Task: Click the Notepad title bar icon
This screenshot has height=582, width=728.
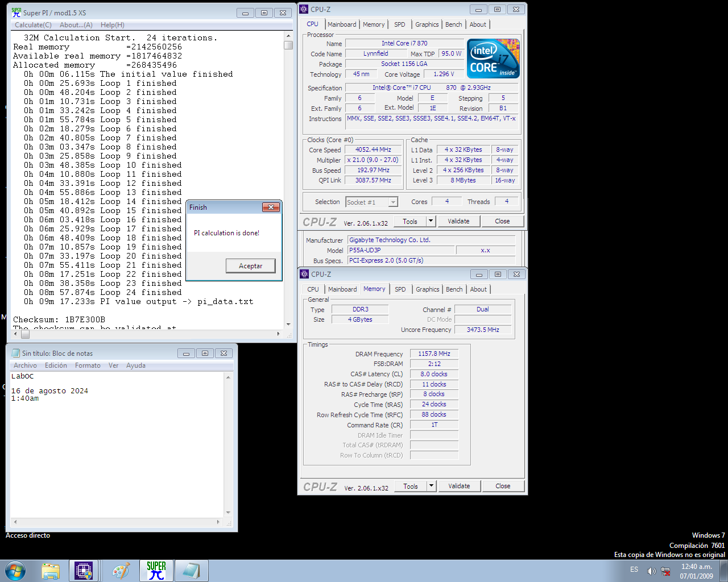Action: pos(16,353)
